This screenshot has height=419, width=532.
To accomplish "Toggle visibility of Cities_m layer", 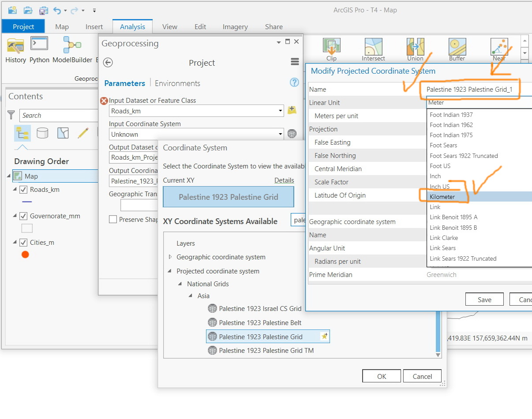I will [x=23, y=243].
